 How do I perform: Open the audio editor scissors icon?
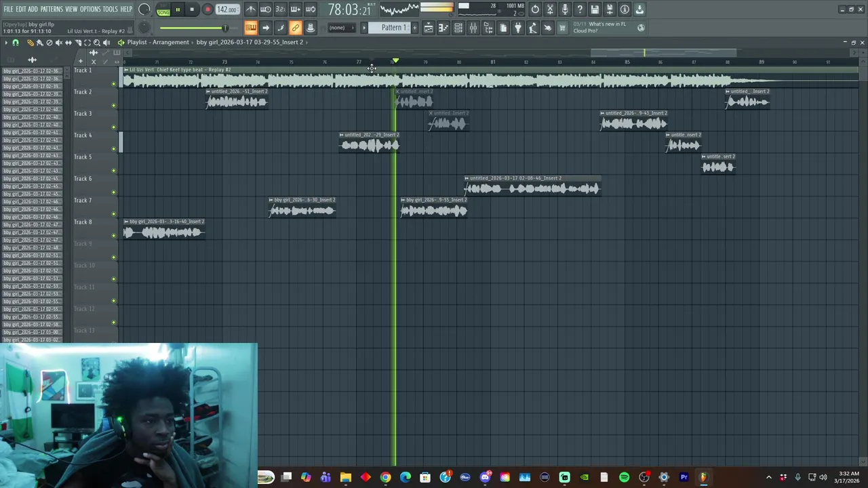click(550, 9)
